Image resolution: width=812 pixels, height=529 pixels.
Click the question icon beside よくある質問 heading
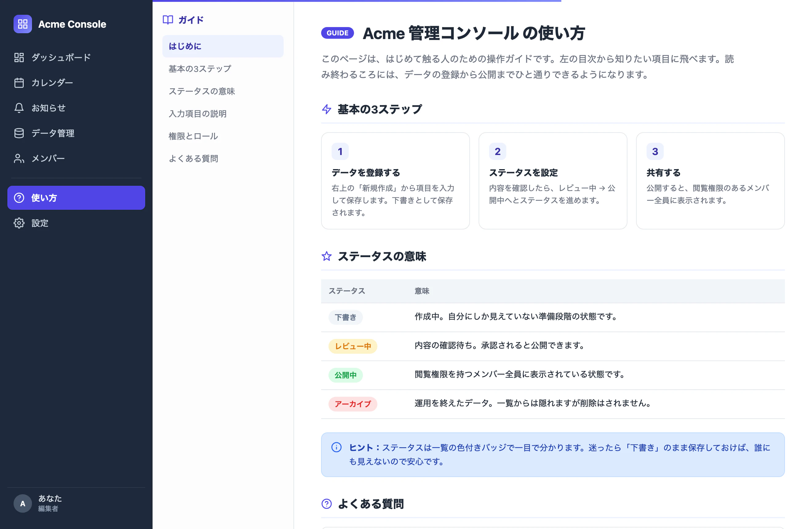point(327,503)
